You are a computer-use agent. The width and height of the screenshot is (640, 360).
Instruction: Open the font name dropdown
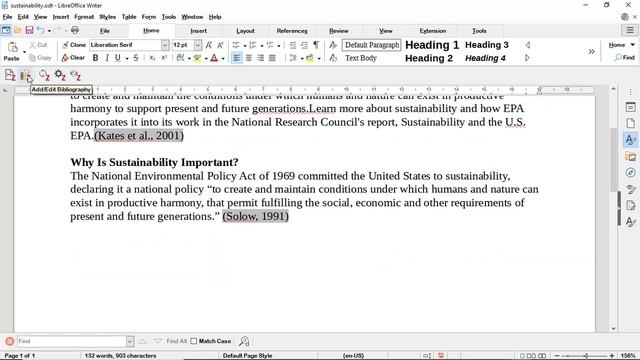click(x=164, y=45)
